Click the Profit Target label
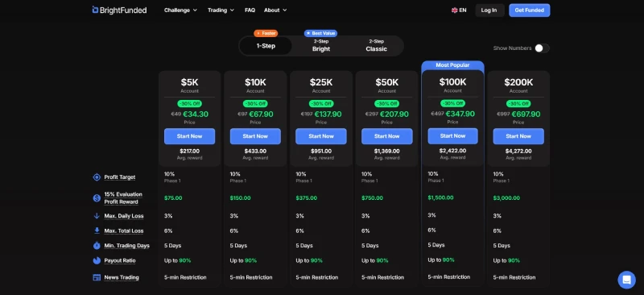This screenshot has width=644, height=295. (119, 177)
